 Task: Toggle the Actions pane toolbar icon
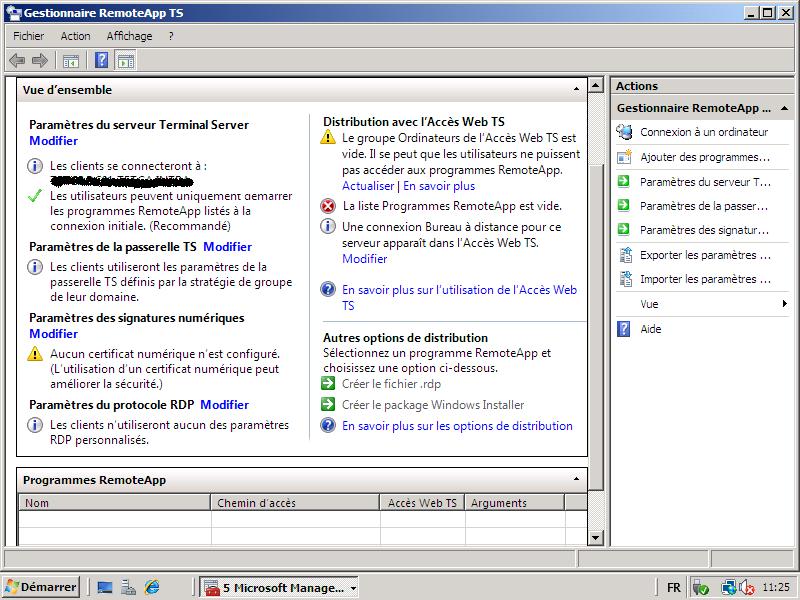[126, 61]
